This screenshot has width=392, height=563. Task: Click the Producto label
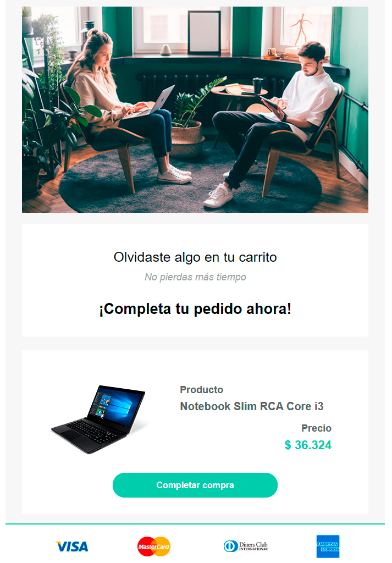click(x=201, y=390)
